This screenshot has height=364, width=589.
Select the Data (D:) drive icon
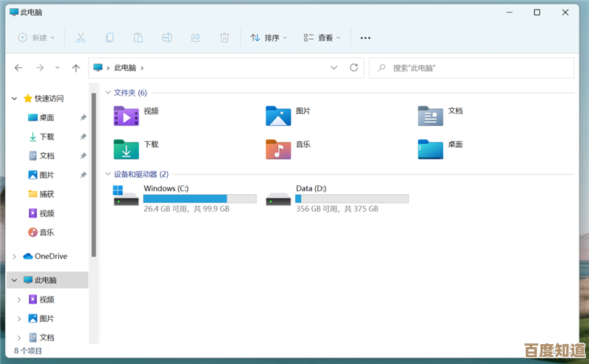tap(278, 199)
